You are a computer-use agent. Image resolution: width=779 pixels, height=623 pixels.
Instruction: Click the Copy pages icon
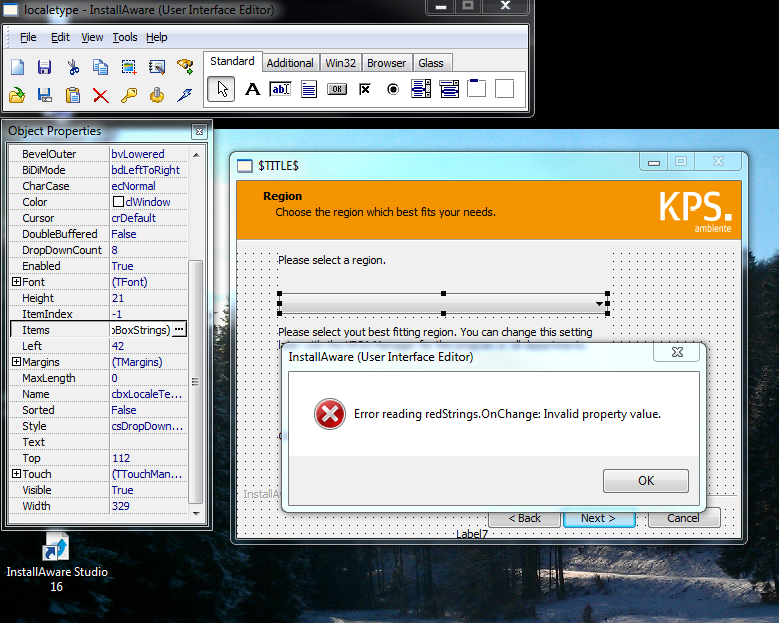101,67
